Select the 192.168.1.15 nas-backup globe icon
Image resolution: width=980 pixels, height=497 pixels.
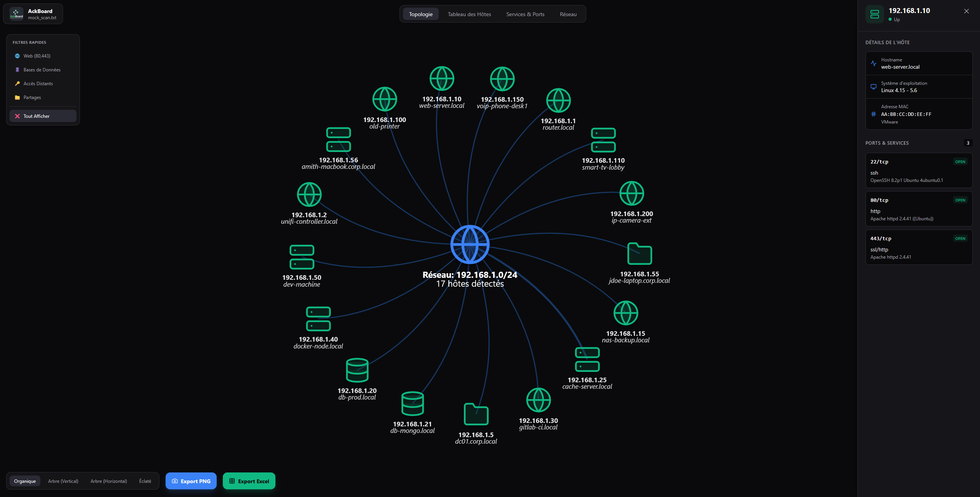pyautogui.click(x=626, y=313)
